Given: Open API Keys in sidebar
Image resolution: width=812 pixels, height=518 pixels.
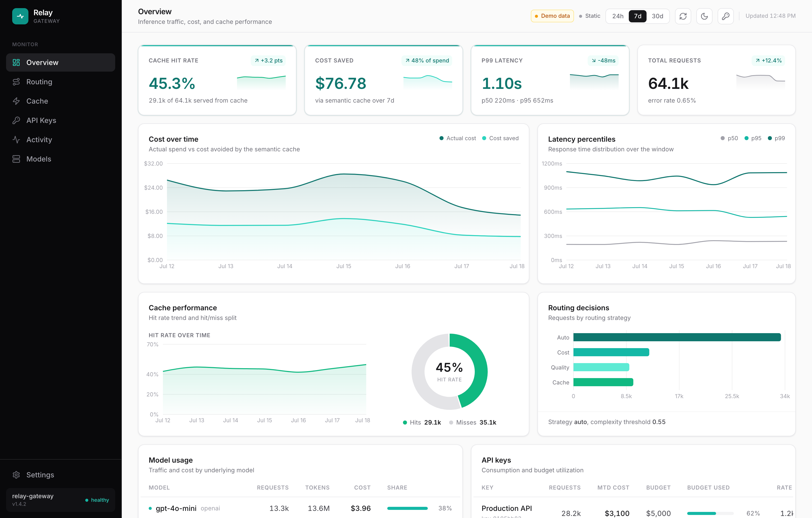Looking at the screenshot, I should pyautogui.click(x=61, y=120).
